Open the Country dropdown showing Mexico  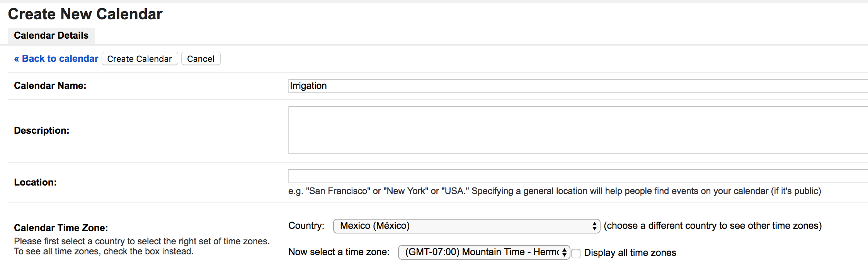(464, 226)
